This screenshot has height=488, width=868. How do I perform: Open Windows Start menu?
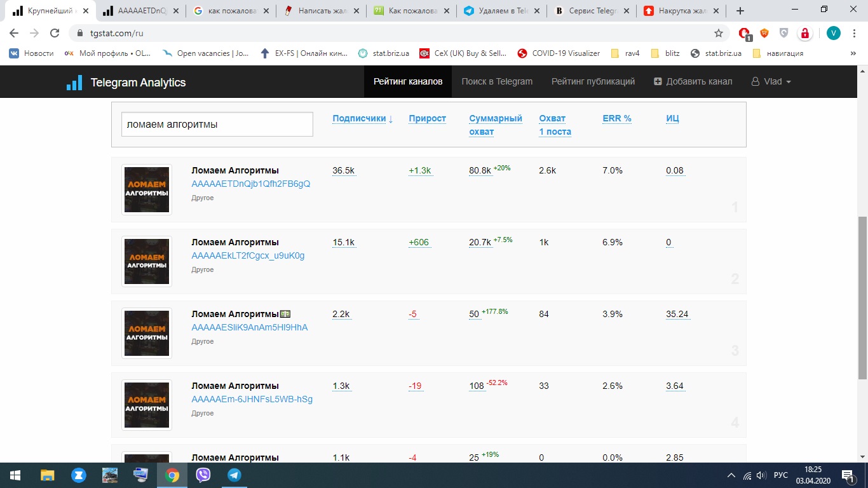tap(15, 475)
